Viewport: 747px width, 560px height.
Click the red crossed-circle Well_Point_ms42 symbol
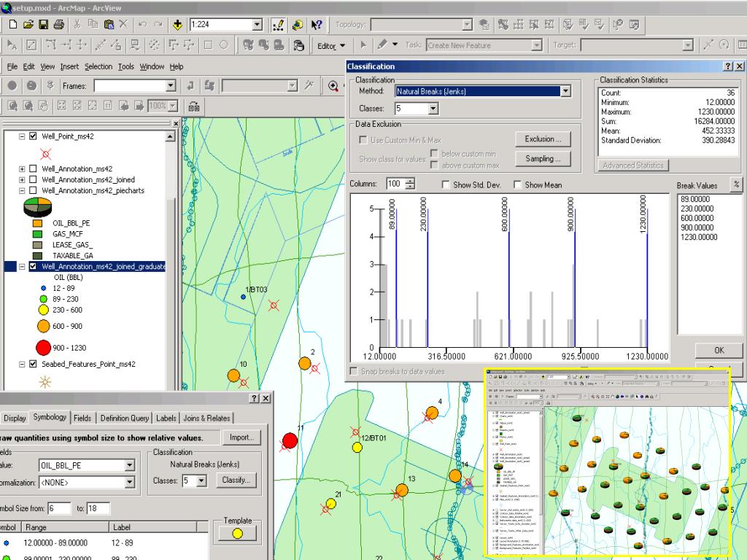(x=46, y=154)
